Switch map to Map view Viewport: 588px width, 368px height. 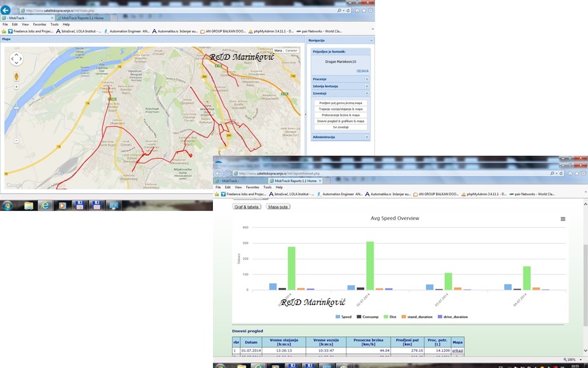(x=278, y=51)
